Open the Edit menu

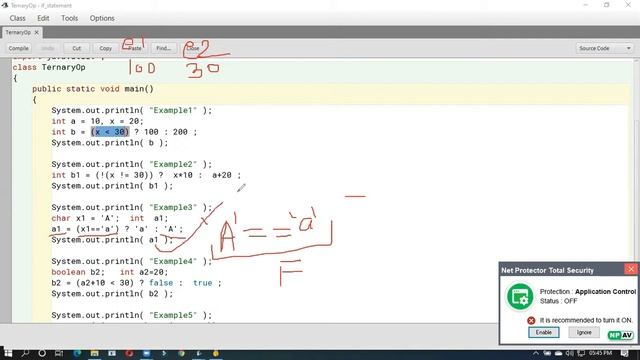tap(43, 18)
